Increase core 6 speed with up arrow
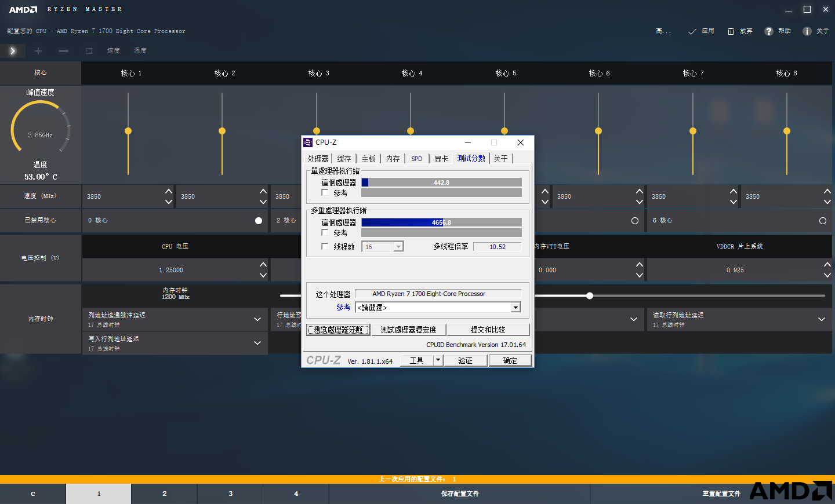Viewport: 835px width, 504px height. tap(640, 191)
